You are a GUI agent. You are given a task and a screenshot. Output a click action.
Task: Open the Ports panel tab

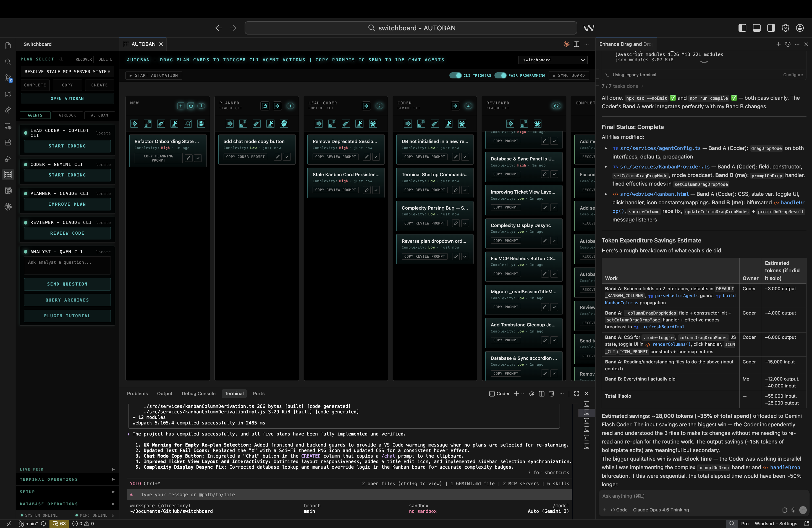click(258, 394)
